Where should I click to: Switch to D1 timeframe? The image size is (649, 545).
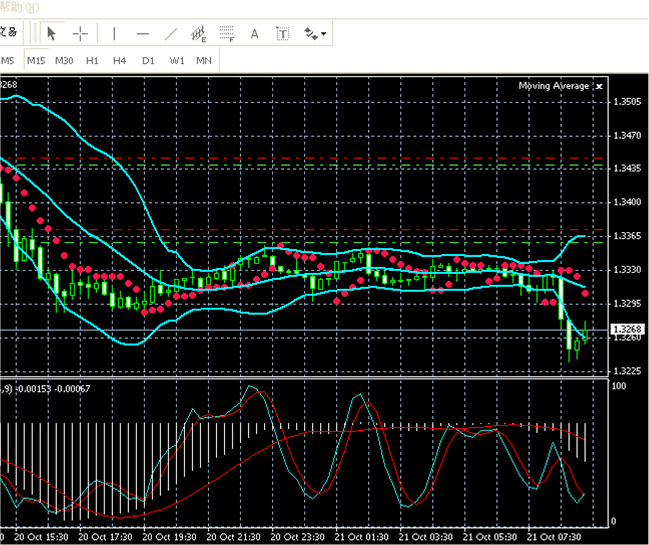[148, 61]
